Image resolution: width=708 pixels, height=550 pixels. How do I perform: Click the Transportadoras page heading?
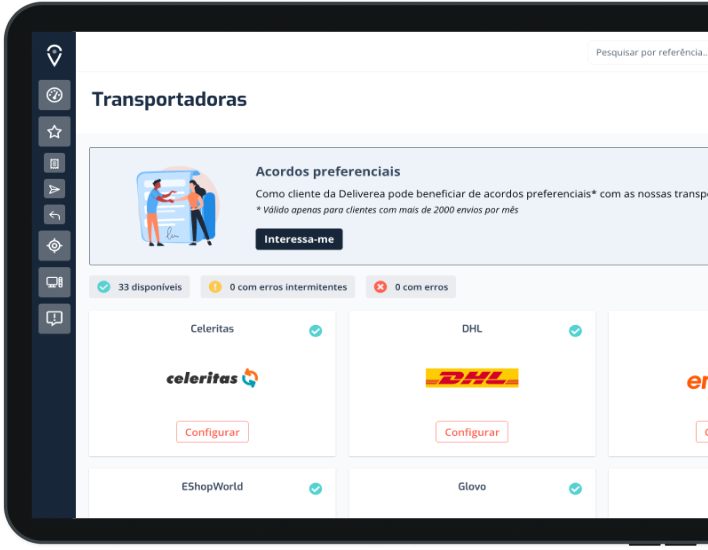click(x=169, y=99)
